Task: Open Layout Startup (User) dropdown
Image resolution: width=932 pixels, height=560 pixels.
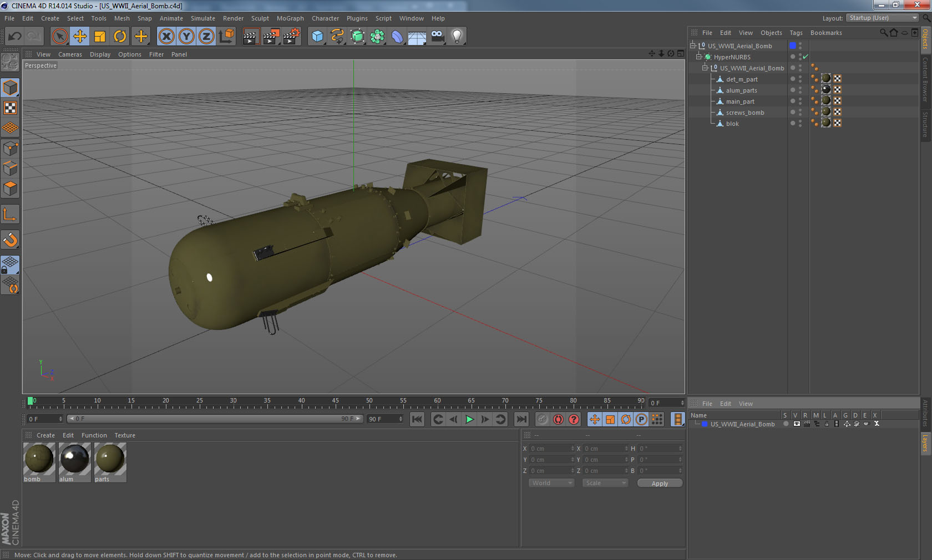Action: coord(883,18)
